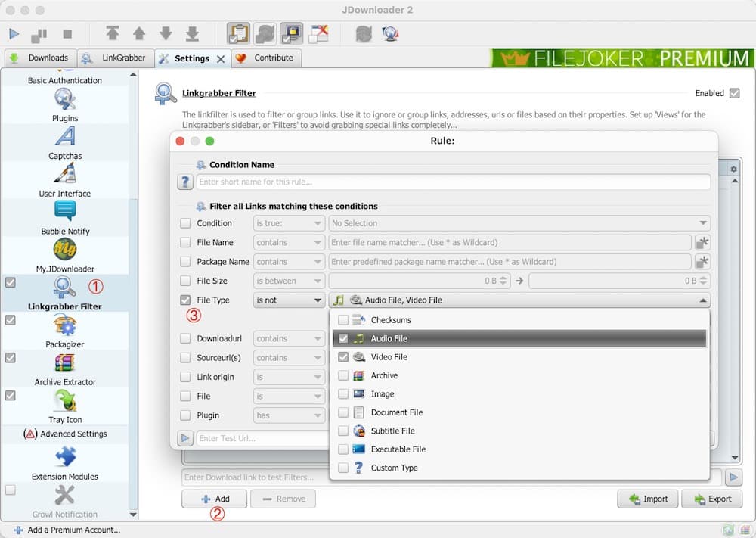756x538 pixels.
Task: Move selection up one position
Action: click(139, 33)
